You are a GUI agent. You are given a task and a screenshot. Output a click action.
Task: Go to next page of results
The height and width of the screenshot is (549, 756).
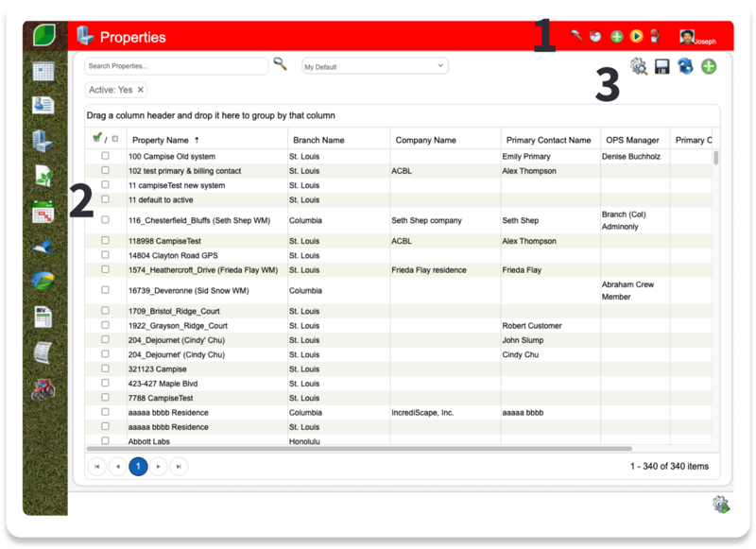point(158,467)
